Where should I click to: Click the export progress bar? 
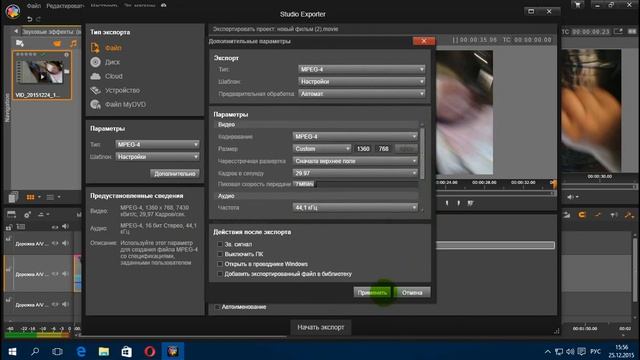coord(495,245)
